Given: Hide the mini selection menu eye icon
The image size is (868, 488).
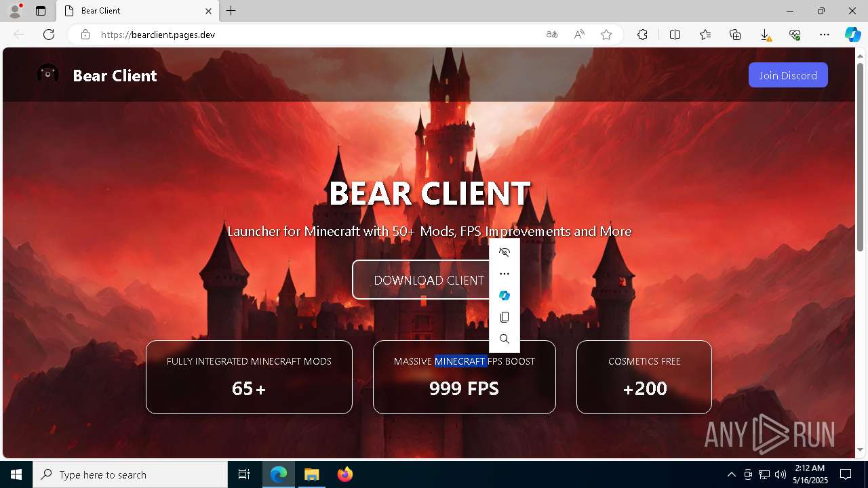Looking at the screenshot, I should 505,252.
